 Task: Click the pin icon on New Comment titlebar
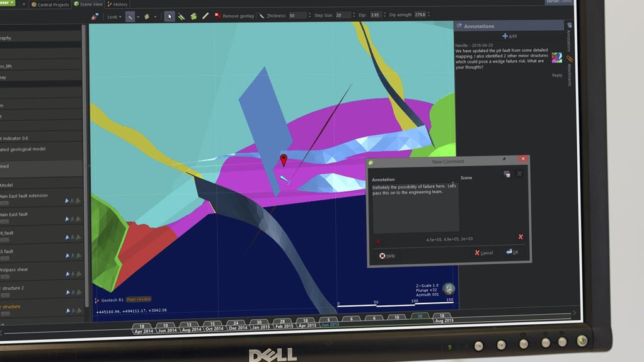(x=504, y=159)
